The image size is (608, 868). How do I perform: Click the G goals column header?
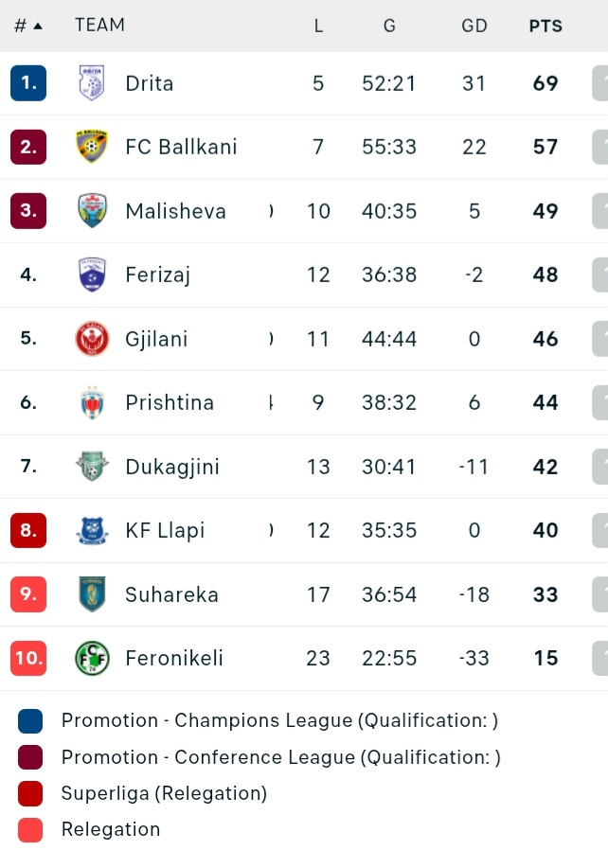click(x=389, y=26)
